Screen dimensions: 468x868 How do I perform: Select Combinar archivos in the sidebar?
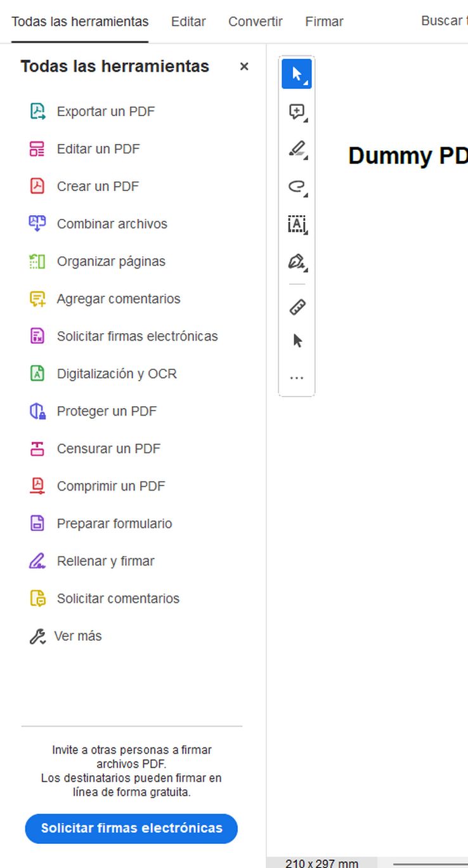[x=112, y=223]
